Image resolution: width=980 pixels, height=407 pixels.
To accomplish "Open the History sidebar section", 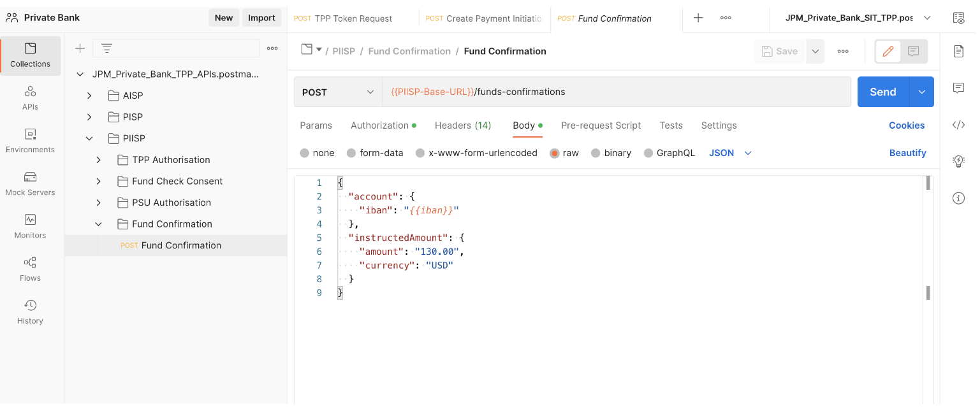I will click(31, 311).
